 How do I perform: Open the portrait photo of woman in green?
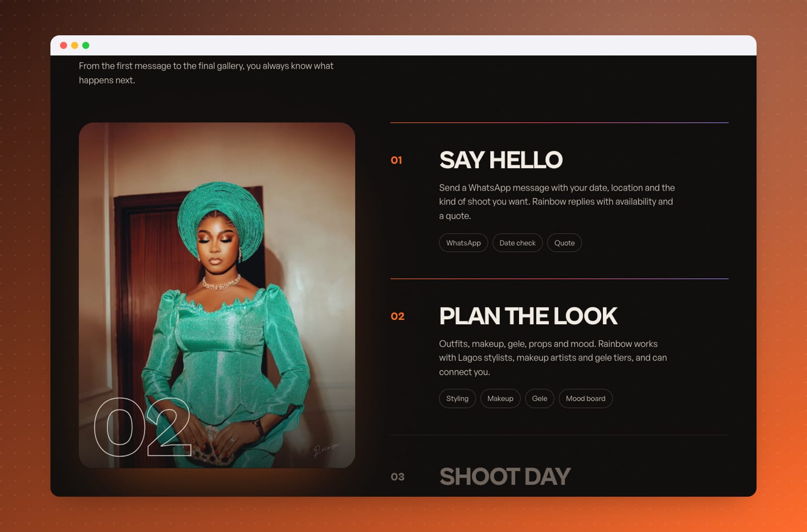217,295
